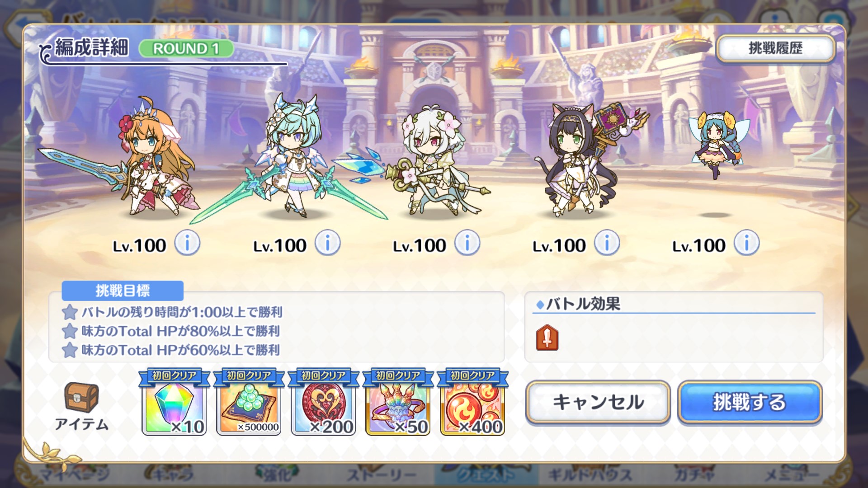
Task: Open 挑戦履歴 challenge history
Action: [x=775, y=48]
